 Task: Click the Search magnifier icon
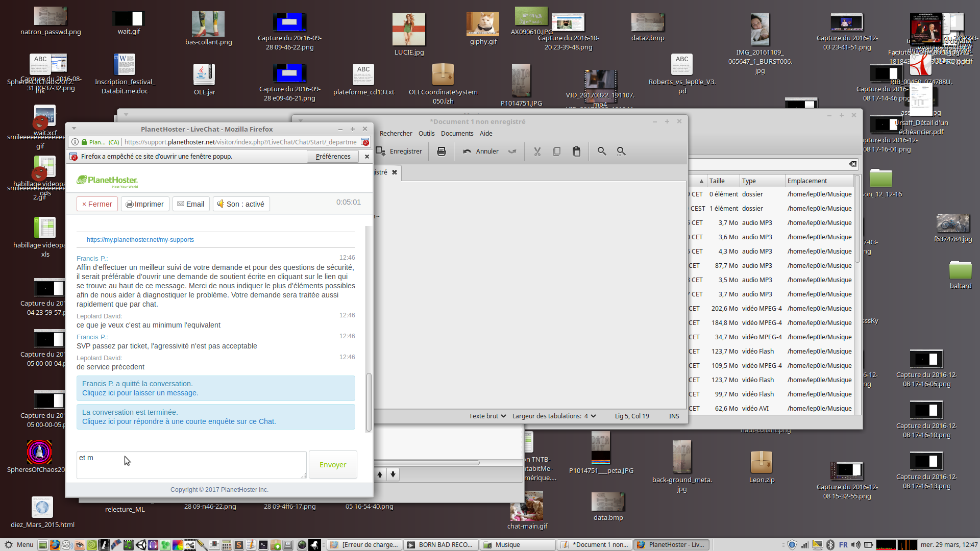click(602, 152)
